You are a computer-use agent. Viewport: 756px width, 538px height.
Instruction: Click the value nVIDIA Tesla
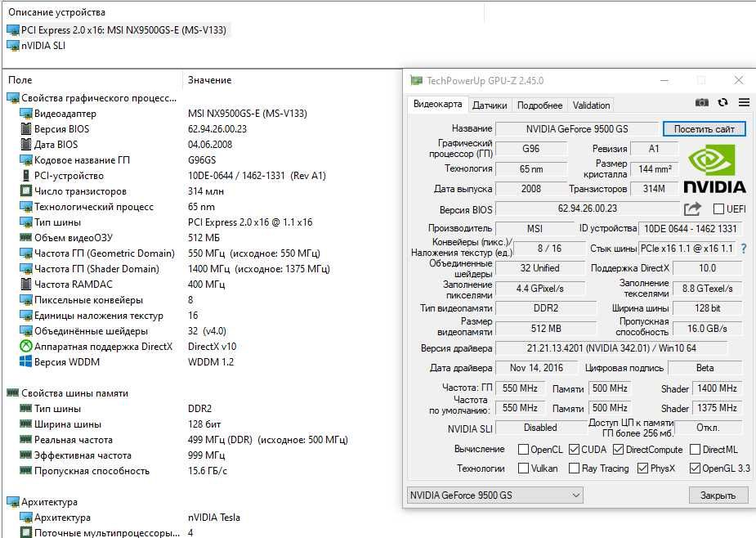click(x=213, y=518)
